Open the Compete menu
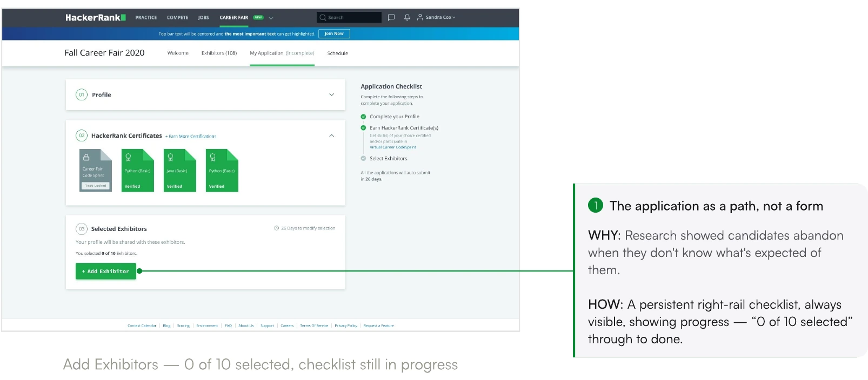The width and height of the screenshot is (868, 380). tap(177, 17)
